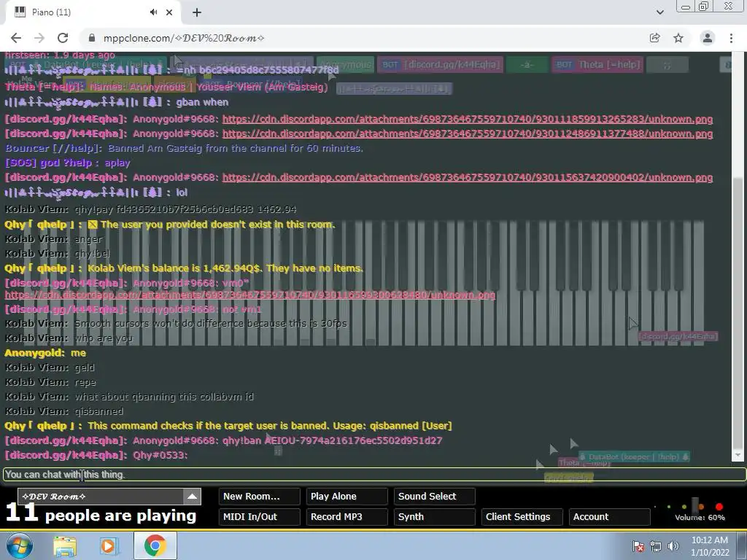Open first Anonygold unknown.png link

coord(468,119)
